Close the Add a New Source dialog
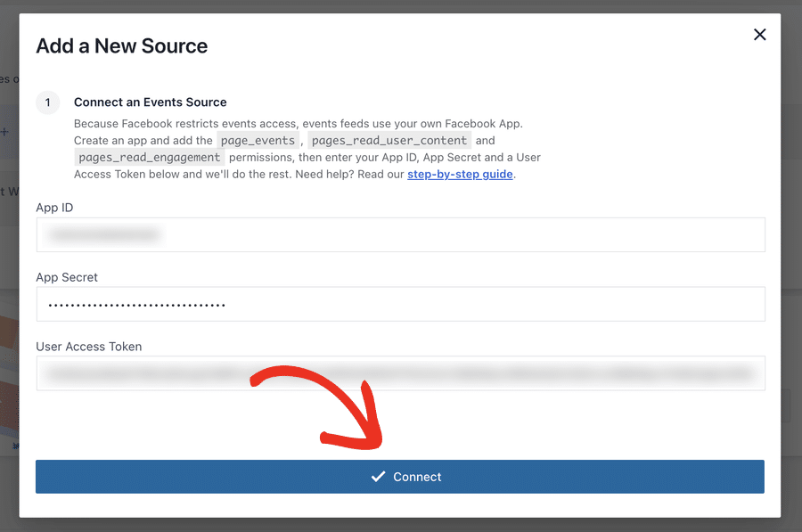 pyautogui.click(x=759, y=34)
